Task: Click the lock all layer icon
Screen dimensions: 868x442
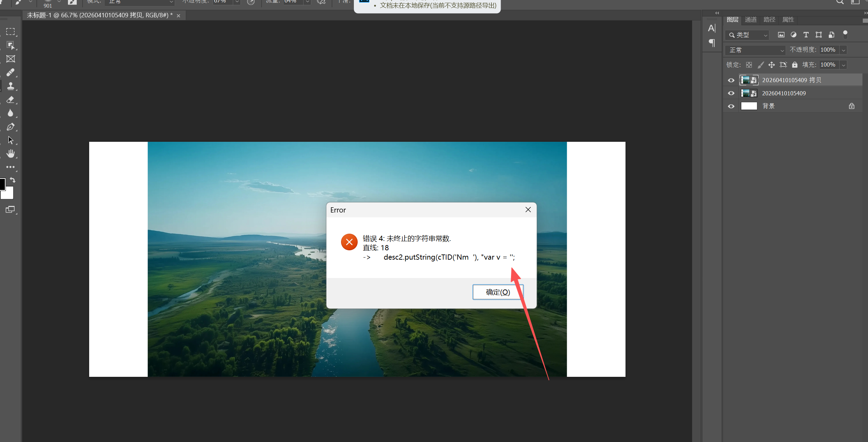Action: pyautogui.click(x=794, y=65)
